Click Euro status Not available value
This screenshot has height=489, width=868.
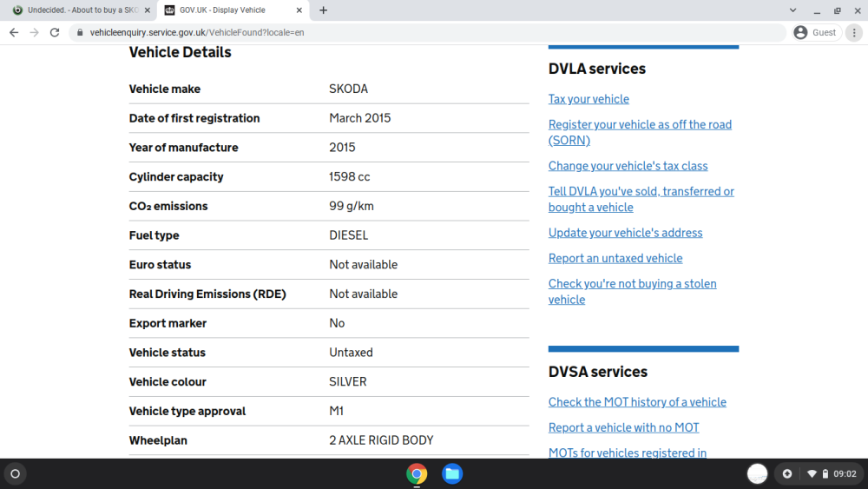tap(363, 265)
